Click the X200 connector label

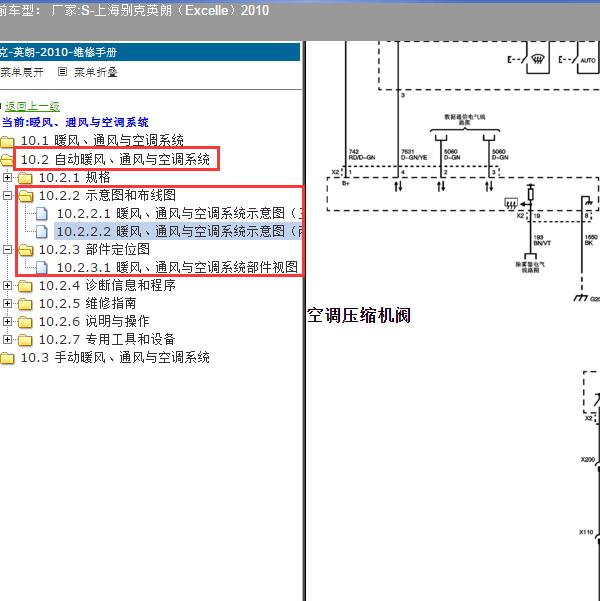tap(587, 459)
